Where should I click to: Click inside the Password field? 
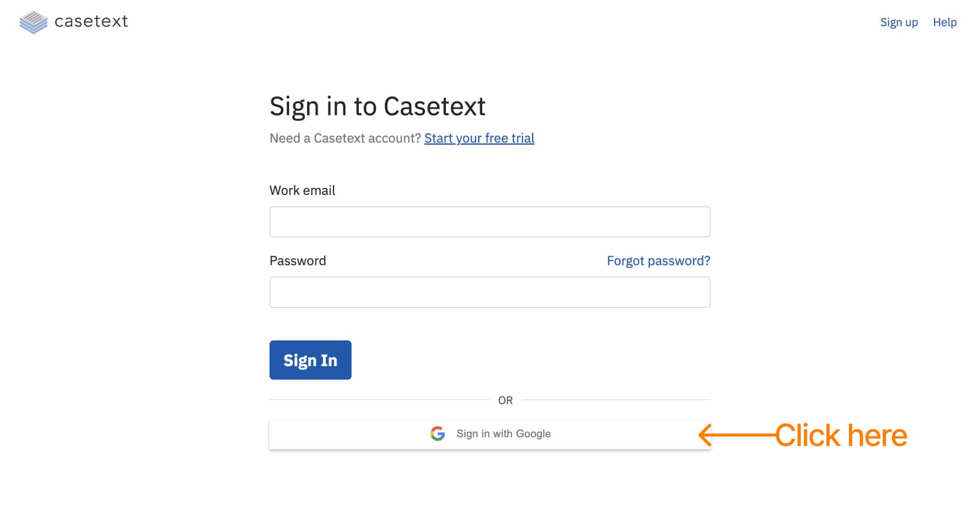tap(490, 292)
